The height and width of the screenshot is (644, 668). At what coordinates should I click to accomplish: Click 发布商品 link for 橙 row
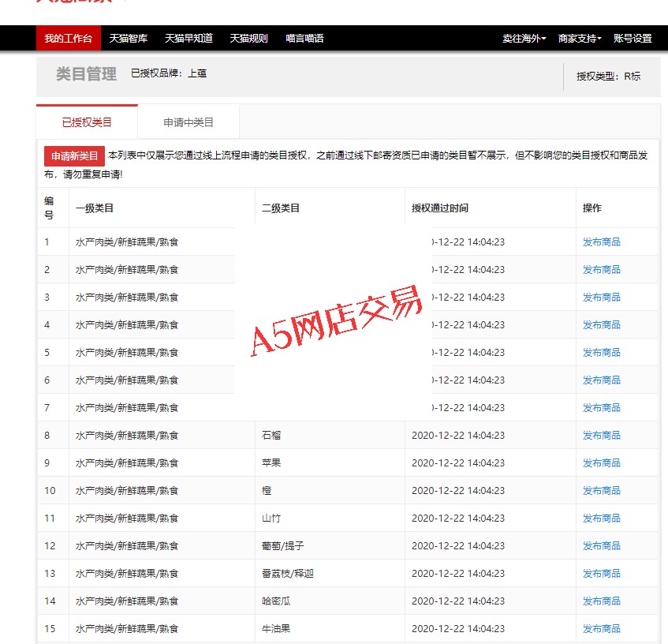coord(602,491)
